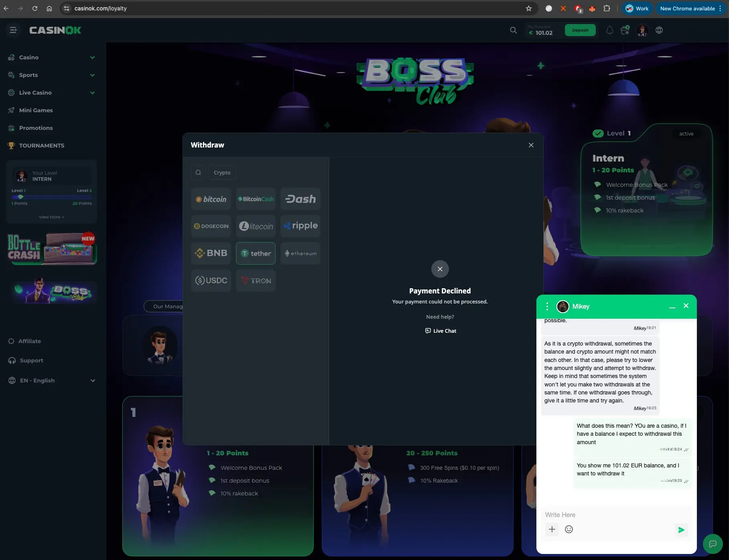729x560 pixels.
Task: Close the Withdraw dialog
Action: point(531,145)
